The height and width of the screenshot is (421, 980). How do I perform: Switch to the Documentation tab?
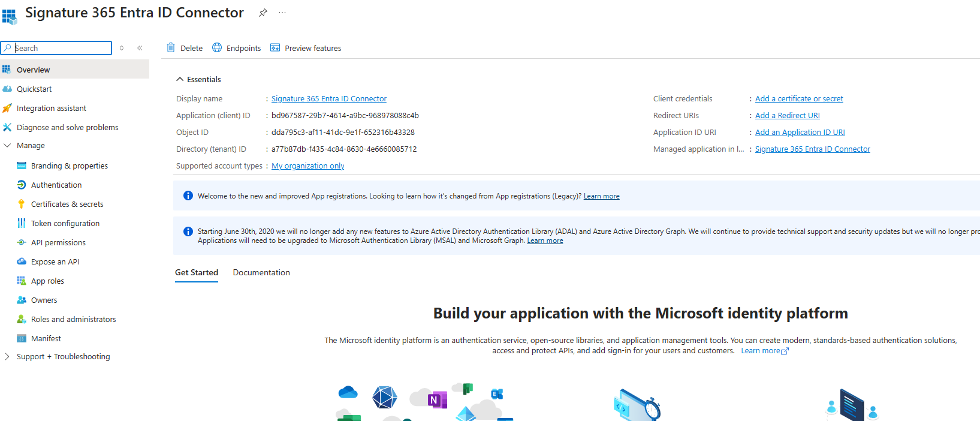tap(261, 272)
